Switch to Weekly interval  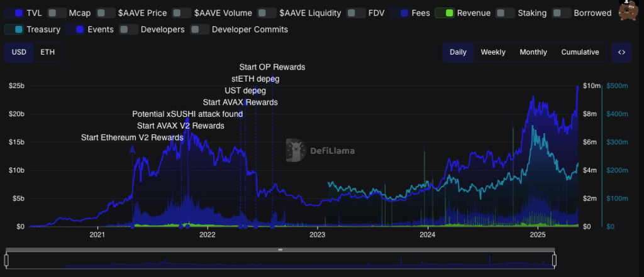493,52
